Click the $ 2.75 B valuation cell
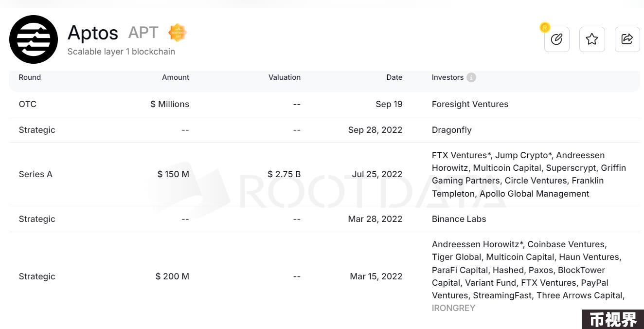 click(284, 174)
